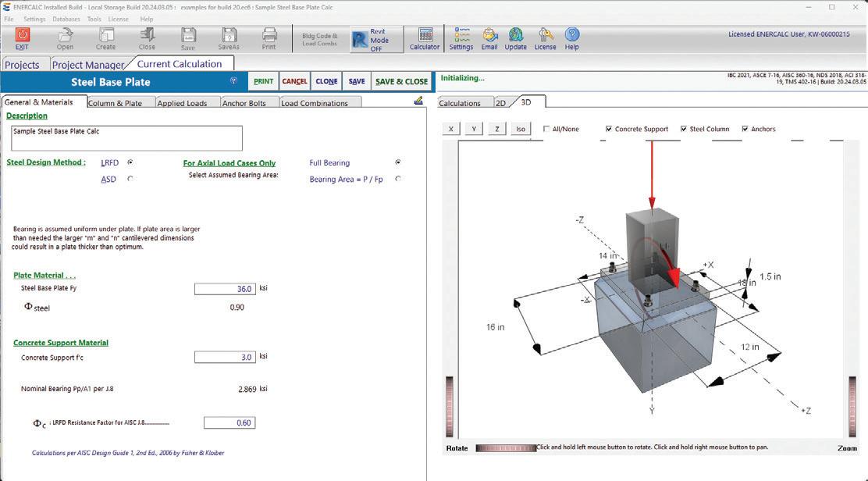Viewport: 868px width, 481px height.
Task: Click the For Axial Load Cases Only link
Action: coord(229,162)
